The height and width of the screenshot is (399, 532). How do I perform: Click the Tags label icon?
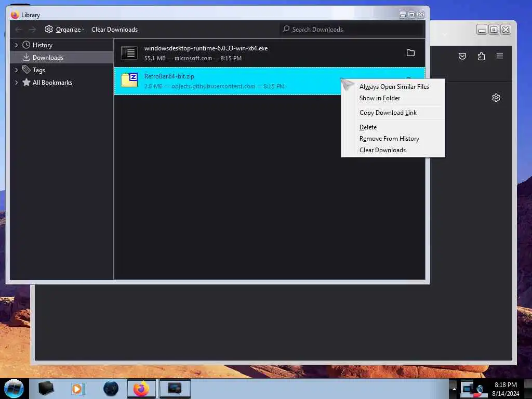coord(26,70)
